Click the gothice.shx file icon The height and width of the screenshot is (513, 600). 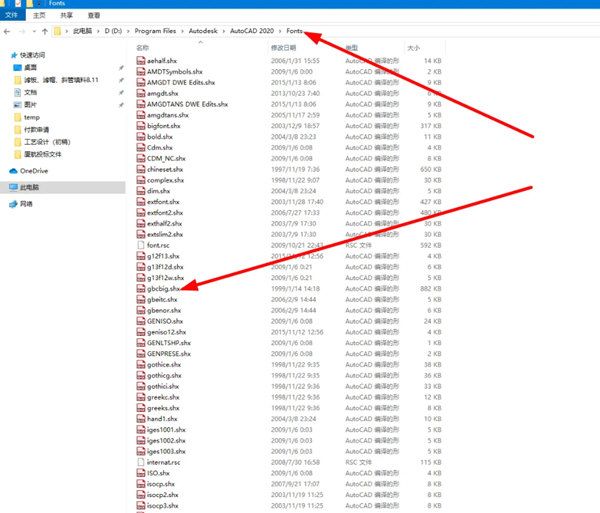coord(141,365)
